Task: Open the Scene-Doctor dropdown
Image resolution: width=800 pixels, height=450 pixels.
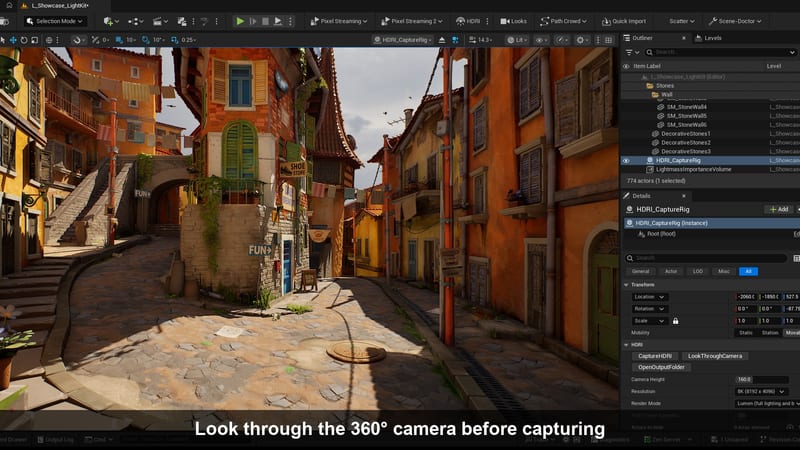Action: pos(735,21)
